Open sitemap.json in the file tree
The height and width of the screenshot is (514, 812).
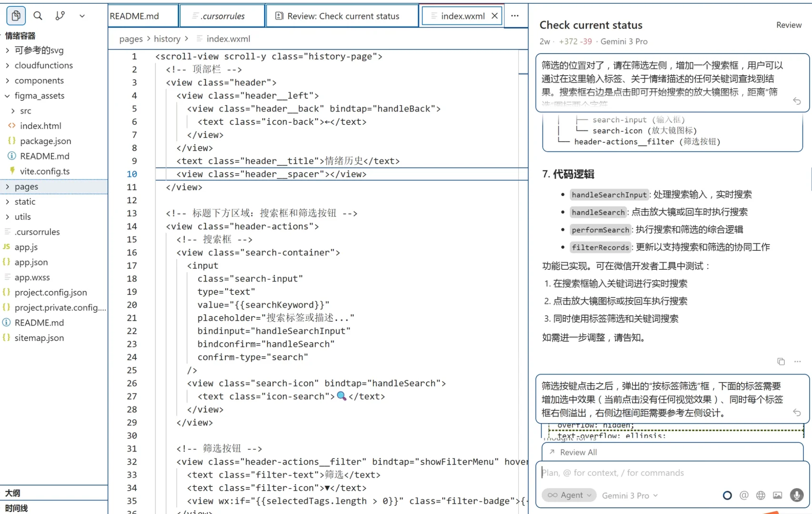tap(54, 338)
